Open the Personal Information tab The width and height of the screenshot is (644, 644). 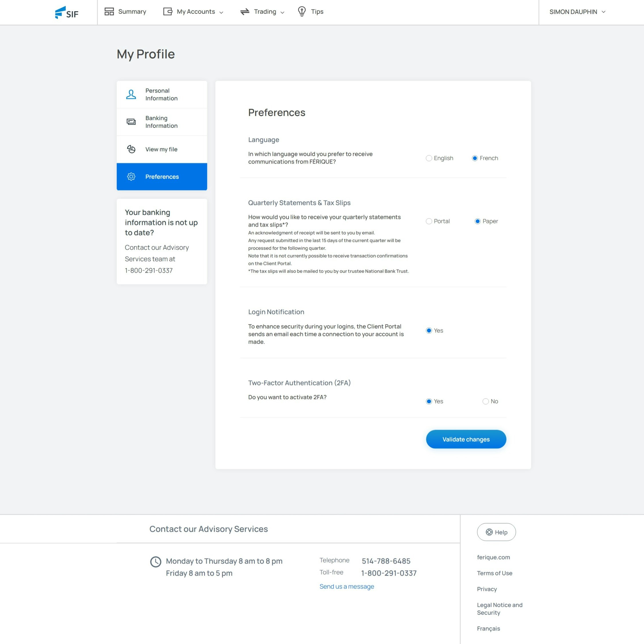[x=162, y=94]
